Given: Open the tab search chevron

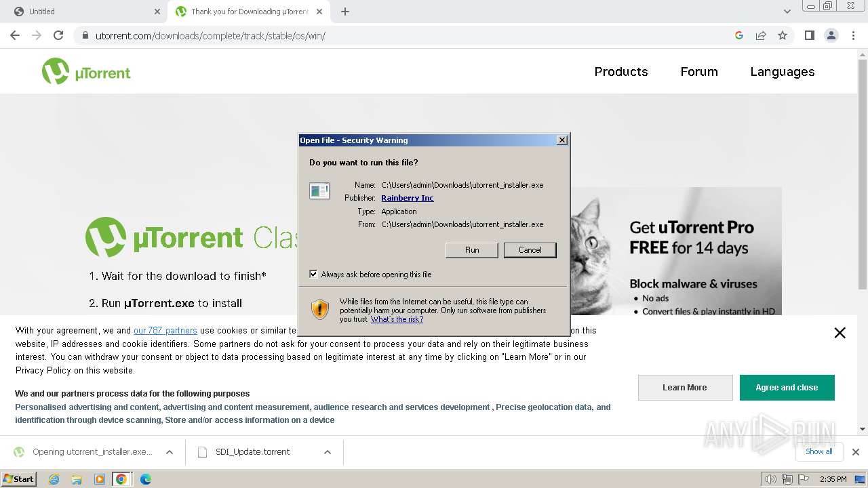Looking at the screenshot, I should [x=787, y=12].
